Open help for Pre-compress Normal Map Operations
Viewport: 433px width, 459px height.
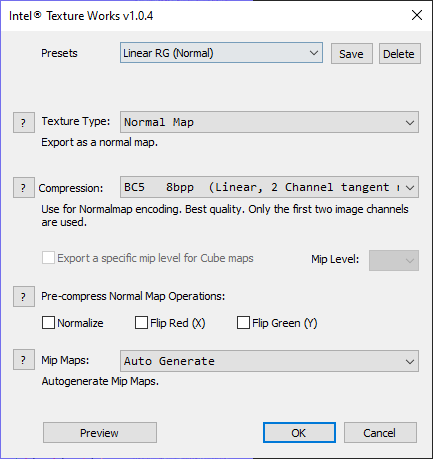24,296
